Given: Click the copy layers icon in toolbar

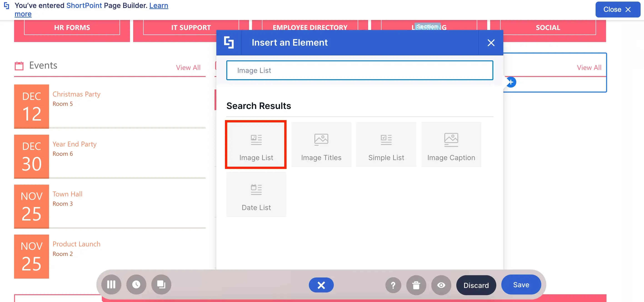Looking at the screenshot, I should tap(161, 285).
